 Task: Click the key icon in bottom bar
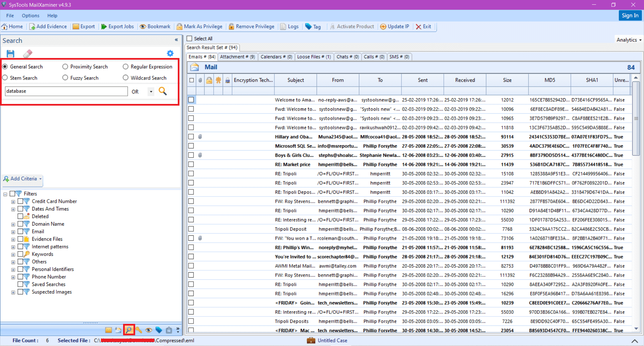pyautogui.click(x=139, y=330)
